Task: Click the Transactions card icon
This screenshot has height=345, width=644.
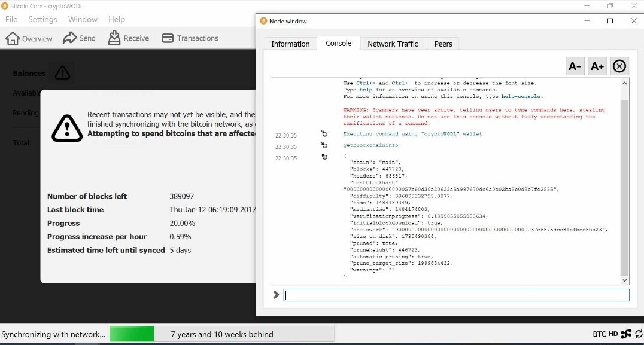Action: (168, 38)
